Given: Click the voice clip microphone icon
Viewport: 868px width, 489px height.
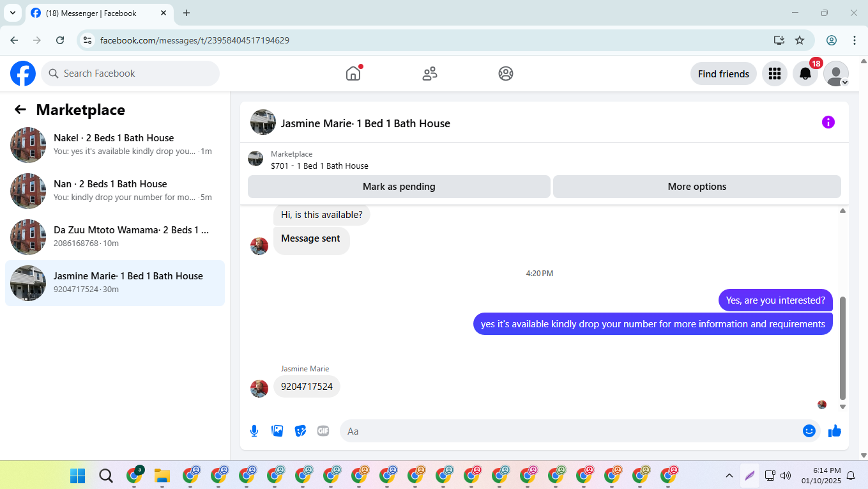Looking at the screenshot, I should point(254,431).
